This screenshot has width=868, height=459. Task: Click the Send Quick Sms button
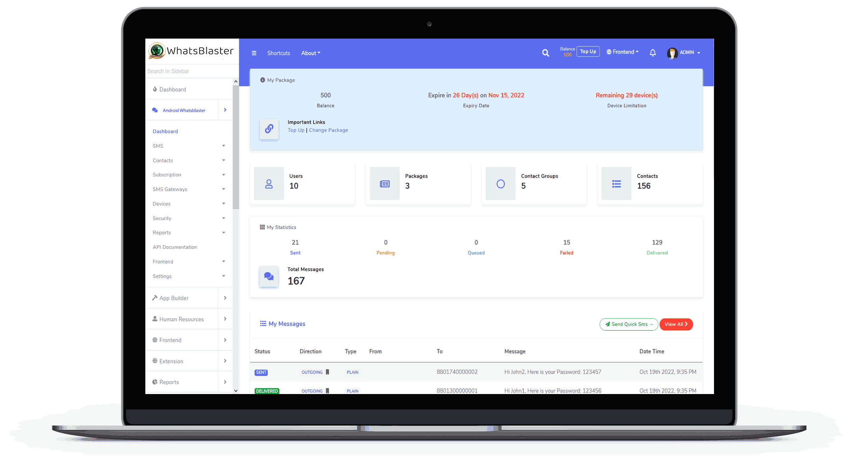[629, 324]
